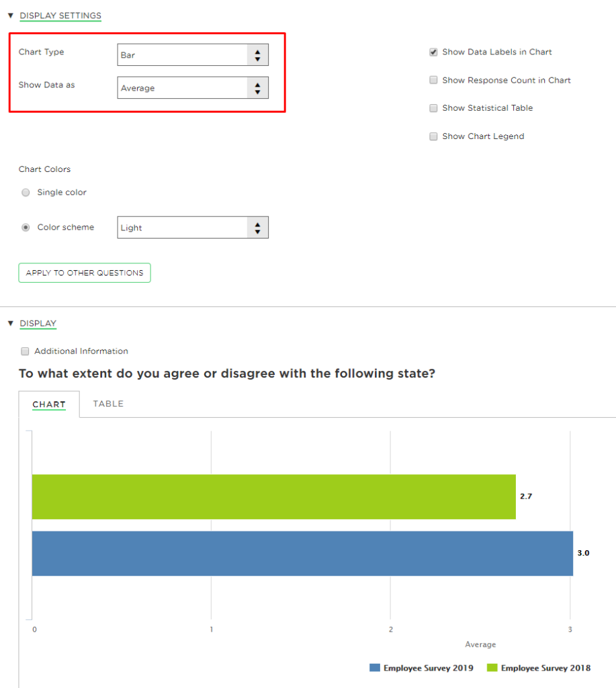Open the Color scheme Light dropdown
Image resolution: width=616 pixels, height=688 pixels.
coord(192,228)
